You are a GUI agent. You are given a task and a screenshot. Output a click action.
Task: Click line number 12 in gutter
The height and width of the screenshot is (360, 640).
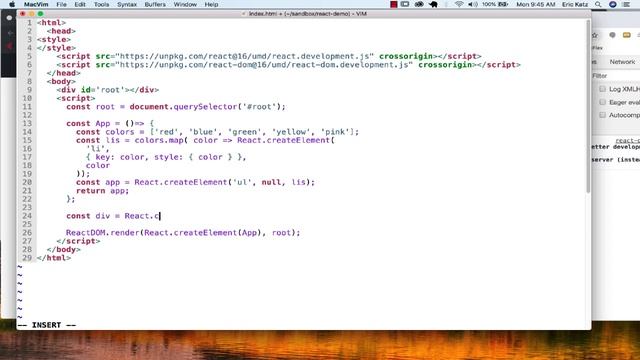[27, 115]
